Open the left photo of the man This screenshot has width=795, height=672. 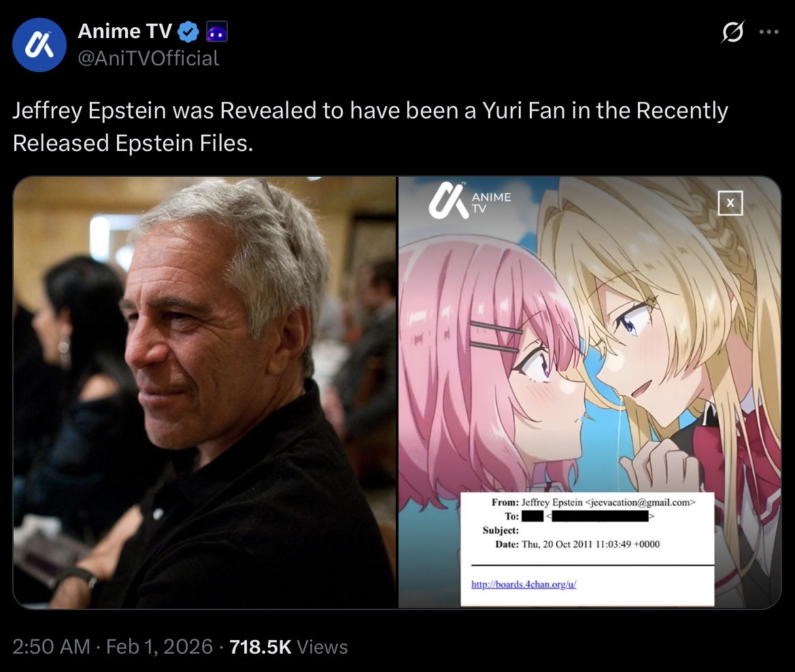point(205,392)
